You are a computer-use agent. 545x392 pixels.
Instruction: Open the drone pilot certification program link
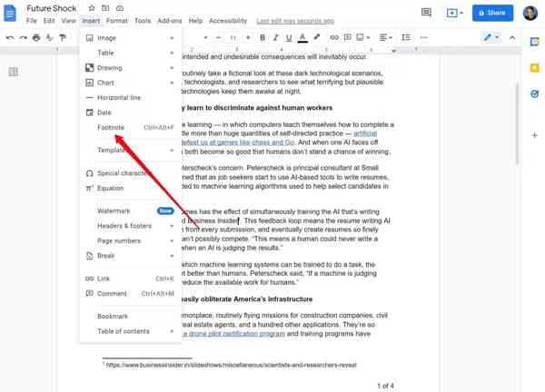coord(234,333)
